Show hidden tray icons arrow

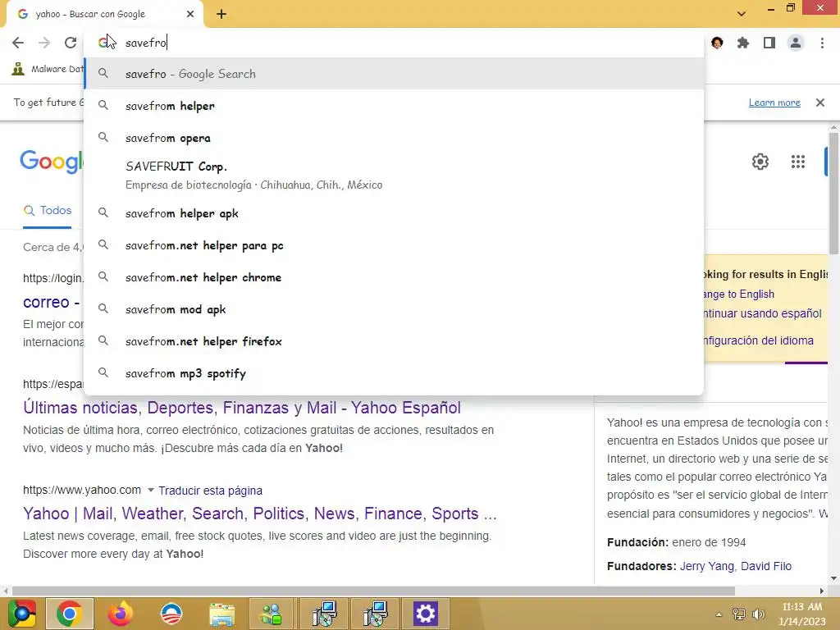click(x=719, y=614)
